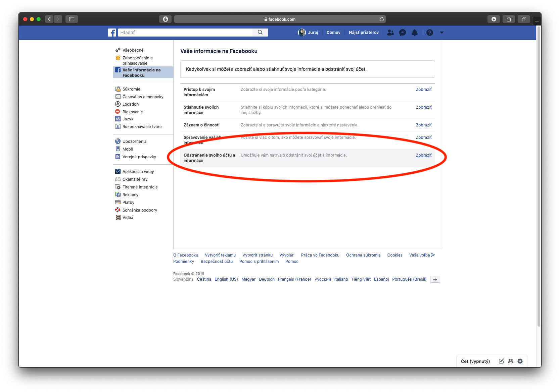This screenshot has width=560, height=392.
Task: Open Firemné integrácie settings
Action: (140, 187)
